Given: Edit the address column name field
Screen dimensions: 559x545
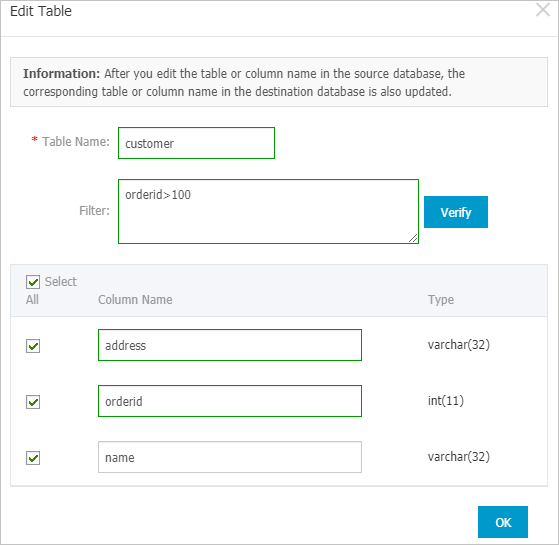Looking at the screenshot, I should point(230,345).
